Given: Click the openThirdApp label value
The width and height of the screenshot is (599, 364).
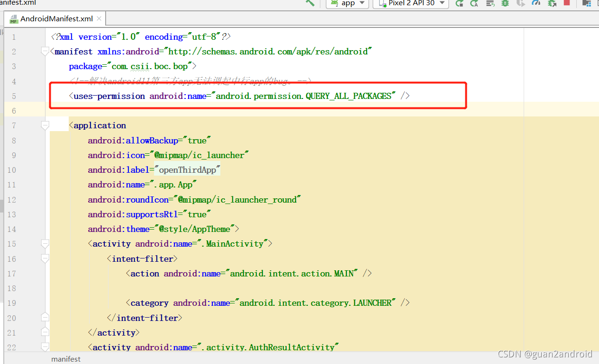Looking at the screenshot, I should (187, 170).
